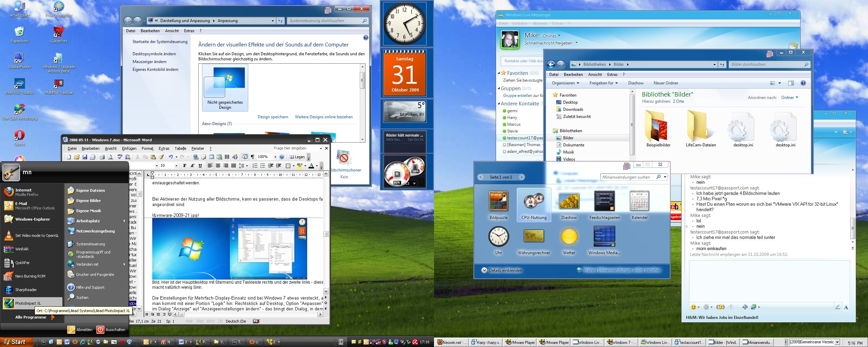Click the München weather gadget
The width and height of the screenshot is (868, 347).
click(x=405, y=111)
